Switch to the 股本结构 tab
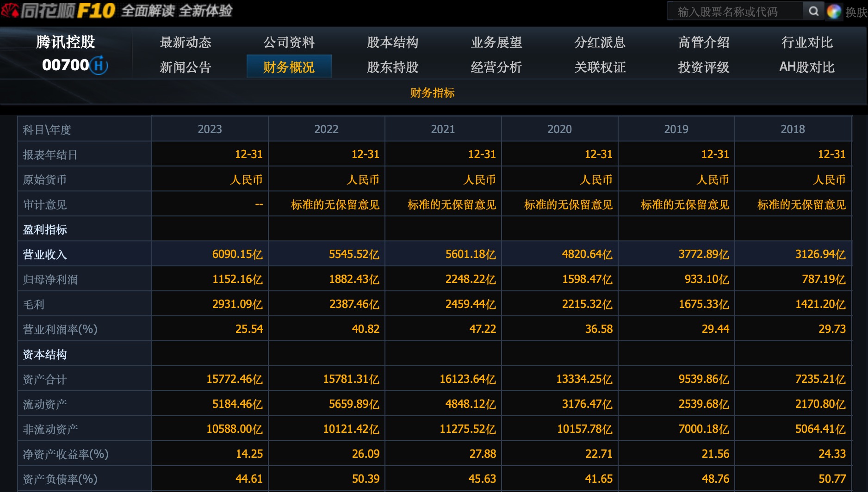Image resolution: width=868 pixels, height=492 pixels. pyautogui.click(x=392, y=42)
